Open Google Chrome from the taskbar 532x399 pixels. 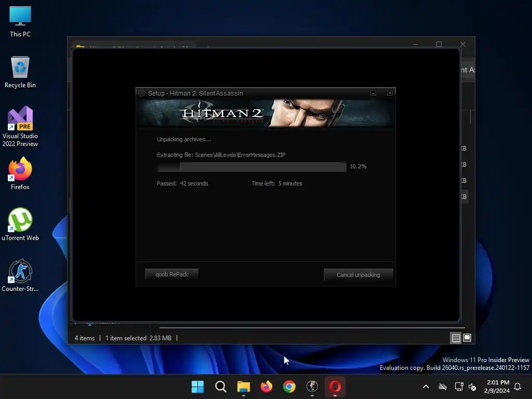click(x=289, y=387)
